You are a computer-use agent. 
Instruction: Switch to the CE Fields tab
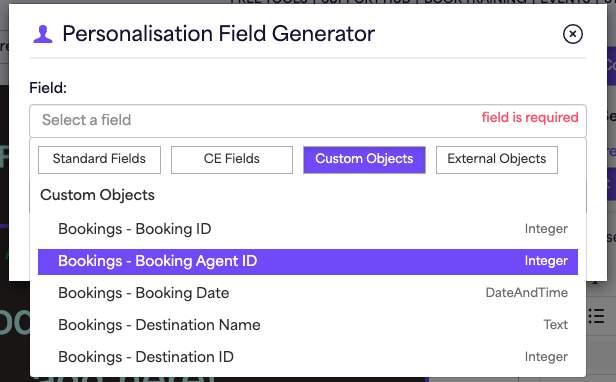232,160
